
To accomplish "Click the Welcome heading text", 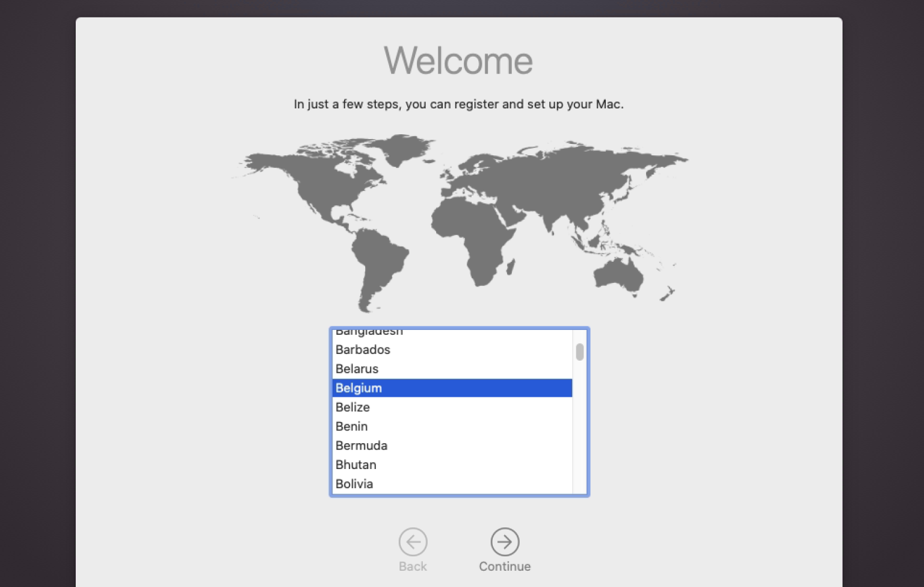I will click(x=458, y=60).
